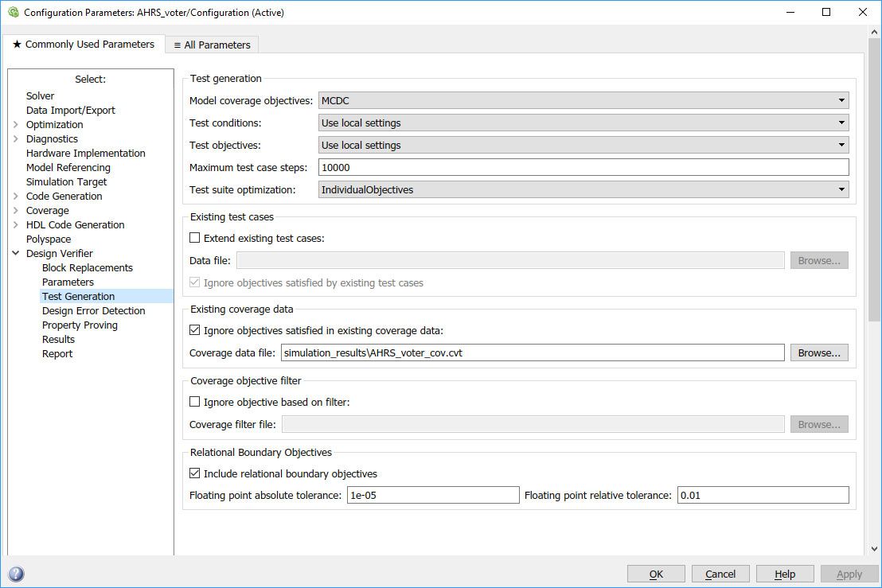Select Solver in the left tree

(40, 95)
